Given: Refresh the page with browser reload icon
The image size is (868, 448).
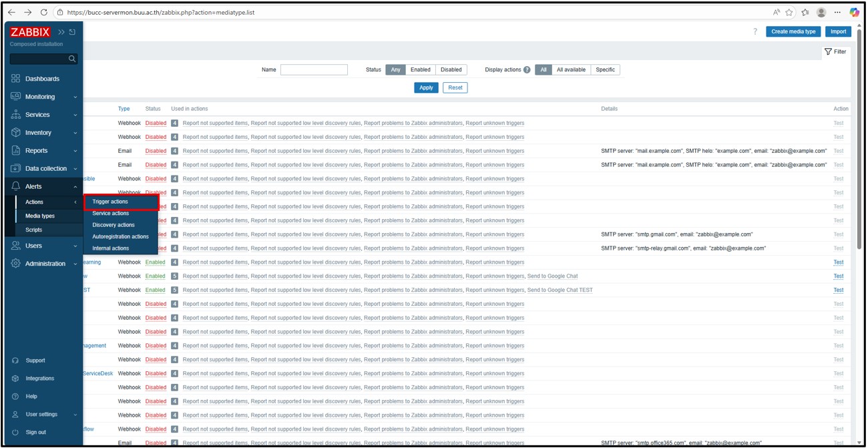Looking at the screenshot, I should [44, 12].
